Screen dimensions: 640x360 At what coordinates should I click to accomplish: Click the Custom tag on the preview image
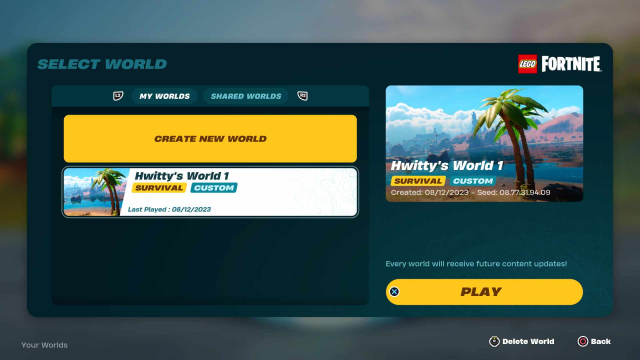473,181
